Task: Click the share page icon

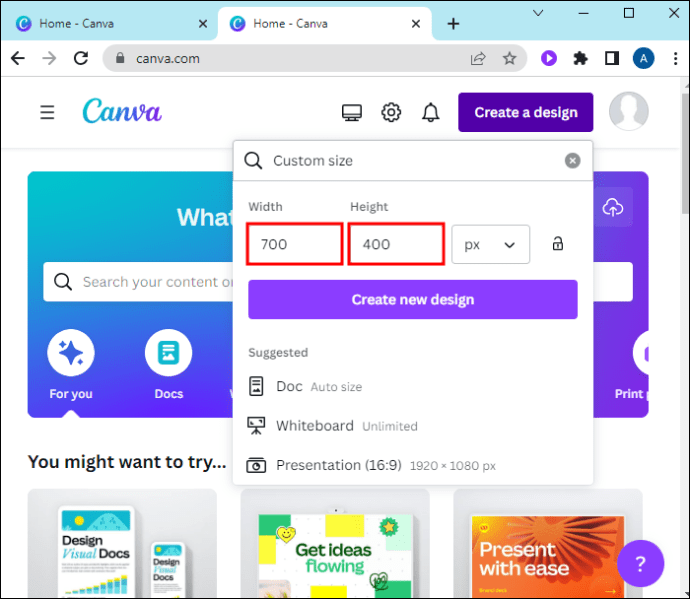Action: point(478,58)
